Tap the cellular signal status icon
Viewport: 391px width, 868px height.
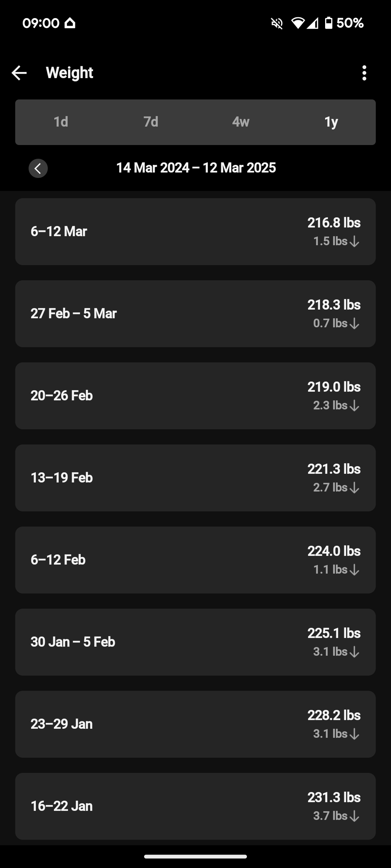click(313, 24)
